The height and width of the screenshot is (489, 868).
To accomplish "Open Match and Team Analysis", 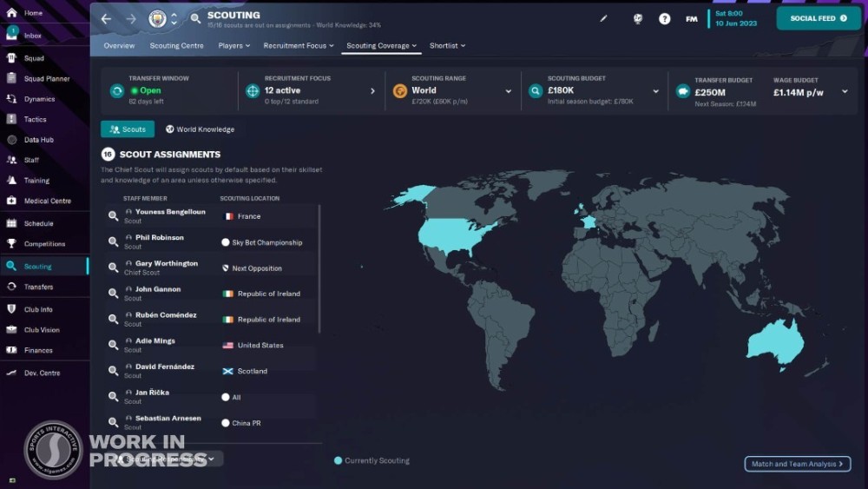I will click(797, 464).
